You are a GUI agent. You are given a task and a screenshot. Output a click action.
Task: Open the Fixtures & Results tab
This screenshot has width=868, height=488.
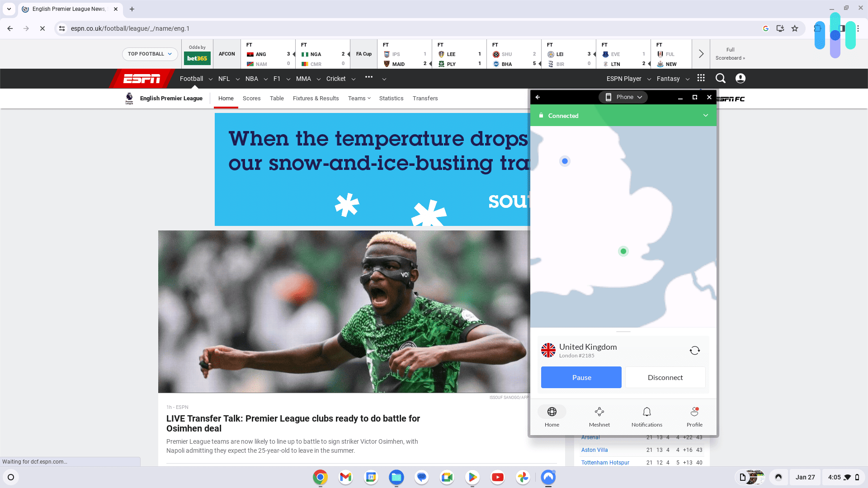(316, 99)
